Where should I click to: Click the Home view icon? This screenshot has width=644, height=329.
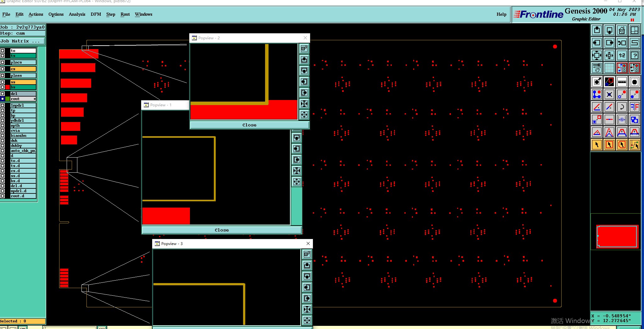tap(622, 30)
